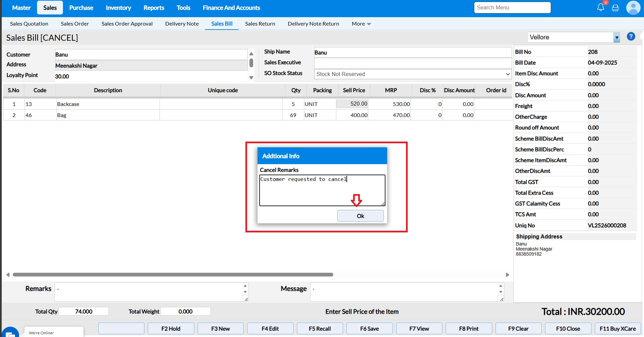
Task: Open SO Stock Status dropdown
Action: click(x=412, y=74)
